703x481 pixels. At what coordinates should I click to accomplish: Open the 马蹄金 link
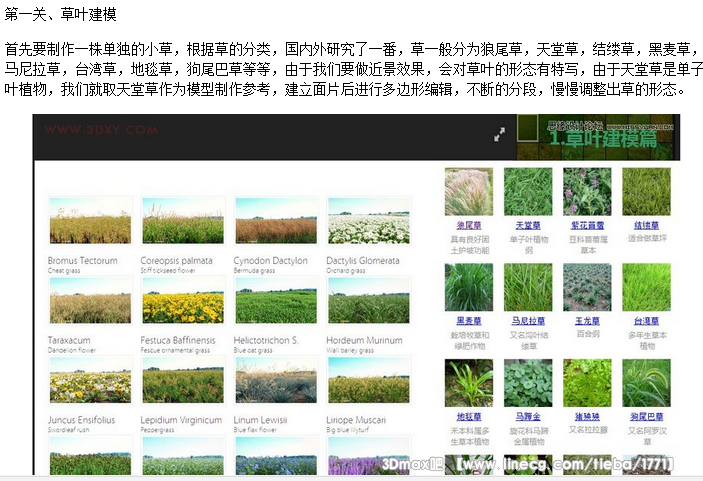pyautogui.click(x=528, y=417)
